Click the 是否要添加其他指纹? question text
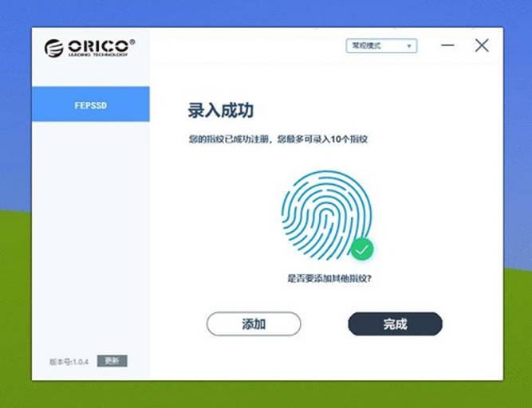 click(x=329, y=279)
